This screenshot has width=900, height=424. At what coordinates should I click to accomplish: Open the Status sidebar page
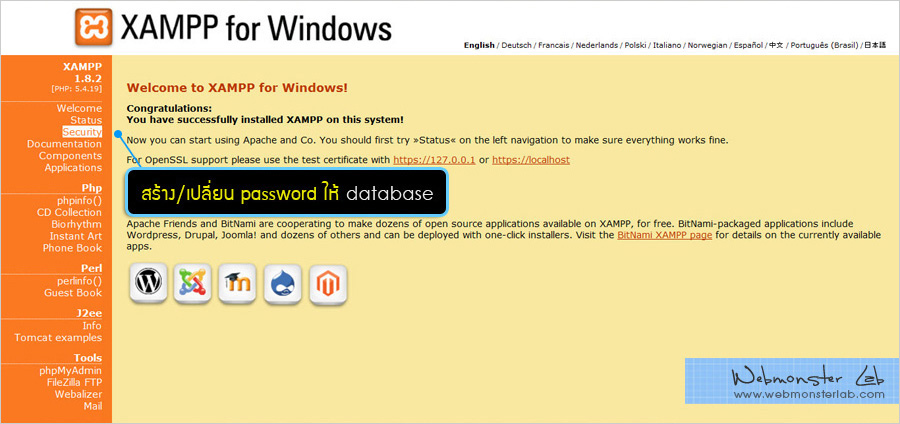point(86,120)
